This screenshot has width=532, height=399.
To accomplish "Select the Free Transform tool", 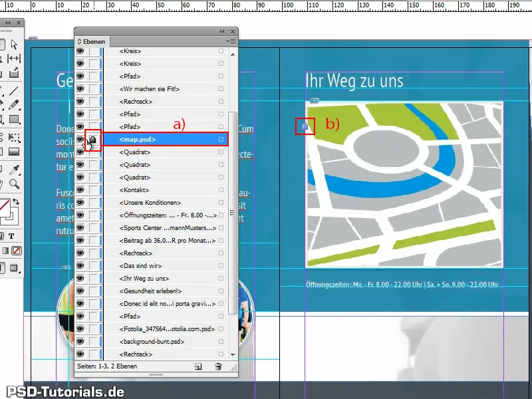I will coord(14,138).
